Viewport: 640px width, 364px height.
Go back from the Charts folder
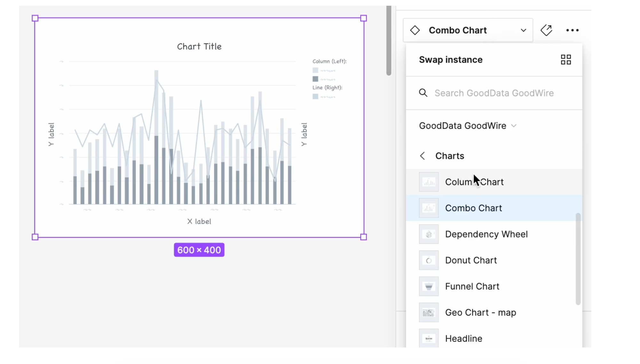[422, 156]
